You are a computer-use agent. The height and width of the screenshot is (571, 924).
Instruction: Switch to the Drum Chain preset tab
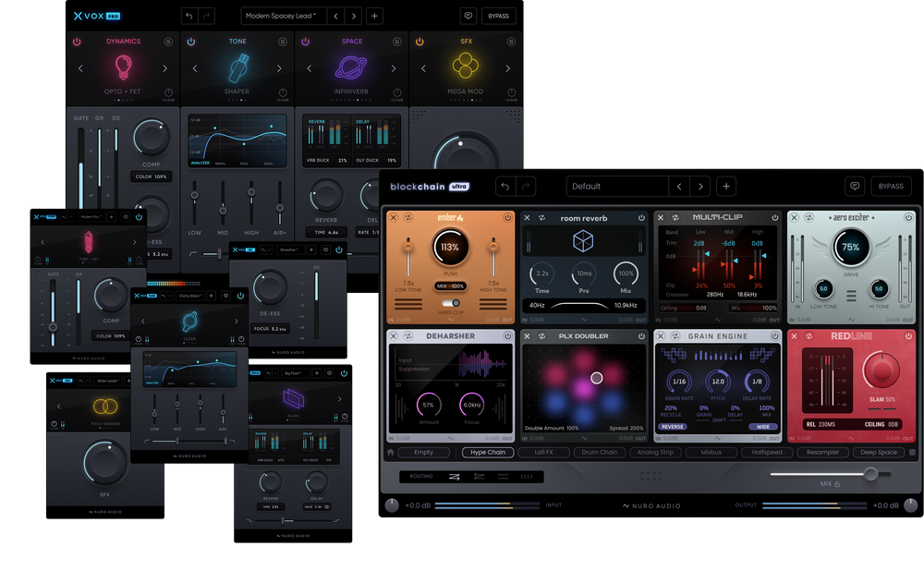pyautogui.click(x=600, y=453)
